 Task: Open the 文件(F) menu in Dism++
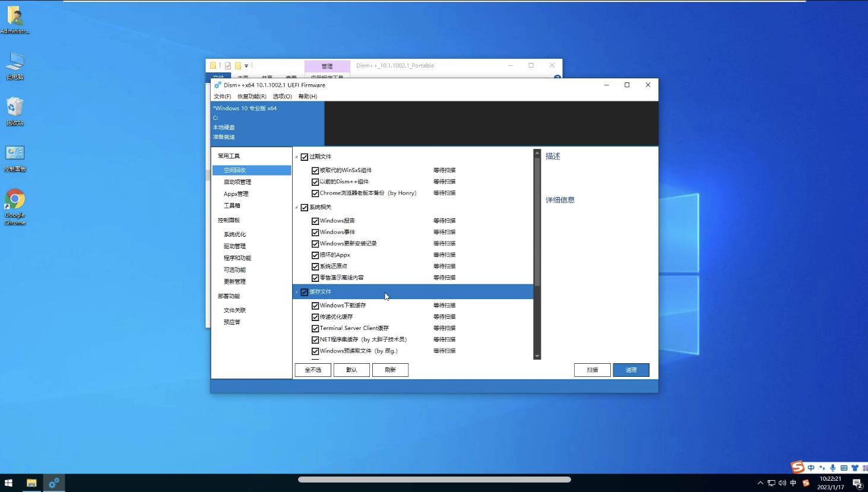tap(222, 96)
